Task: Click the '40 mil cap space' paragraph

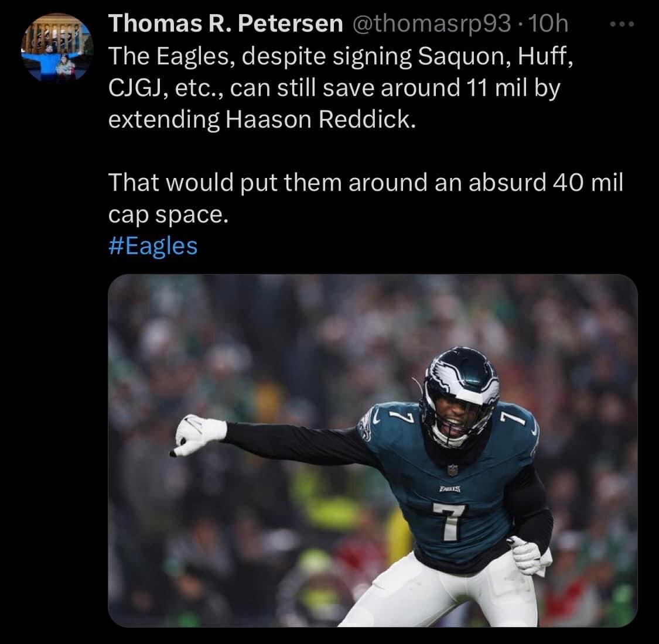Action: pos(365,198)
